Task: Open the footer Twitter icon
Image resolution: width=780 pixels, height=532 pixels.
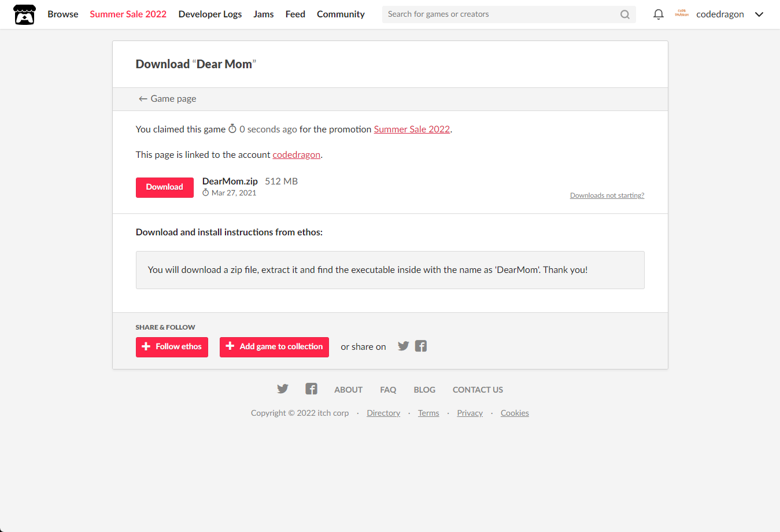Action: point(283,389)
